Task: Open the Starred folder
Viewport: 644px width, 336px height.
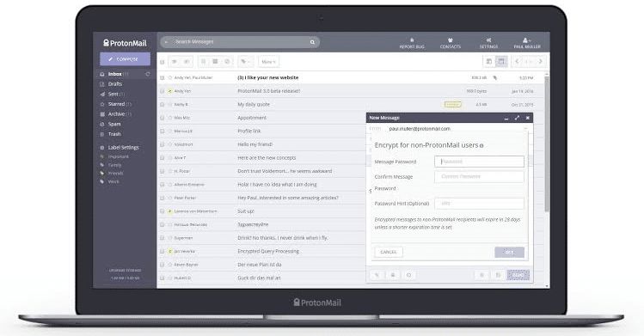Action: [116, 104]
